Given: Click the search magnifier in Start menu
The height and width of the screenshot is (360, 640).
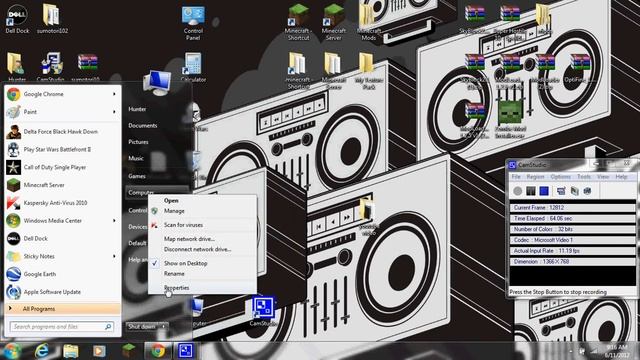Looking at the screenshot, I should click(108, 327).
